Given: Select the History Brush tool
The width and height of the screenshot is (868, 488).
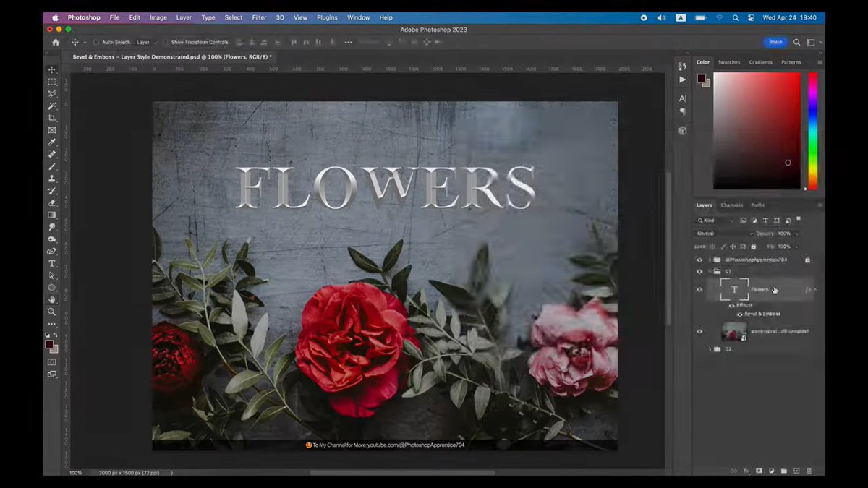Looking at the screenshot, I should 52,191.
